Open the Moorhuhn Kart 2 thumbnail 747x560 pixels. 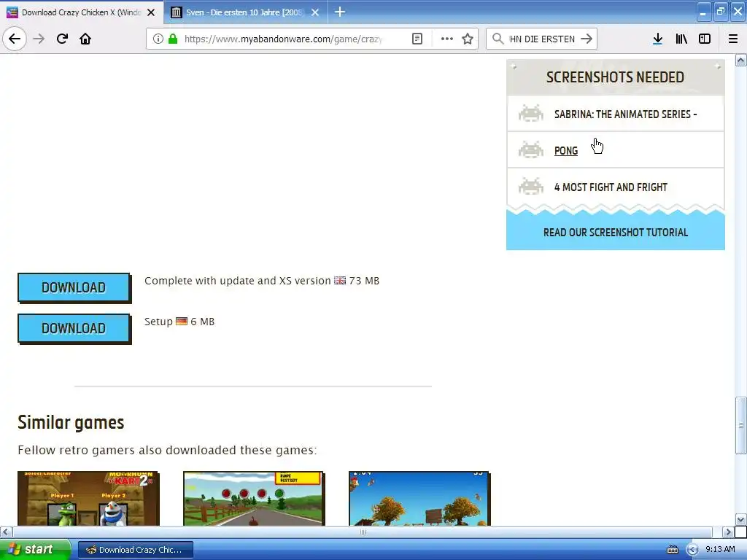pos(88,499)
